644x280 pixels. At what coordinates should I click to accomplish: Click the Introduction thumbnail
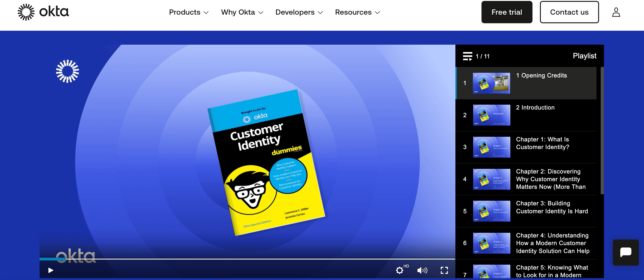pos(491,115)
